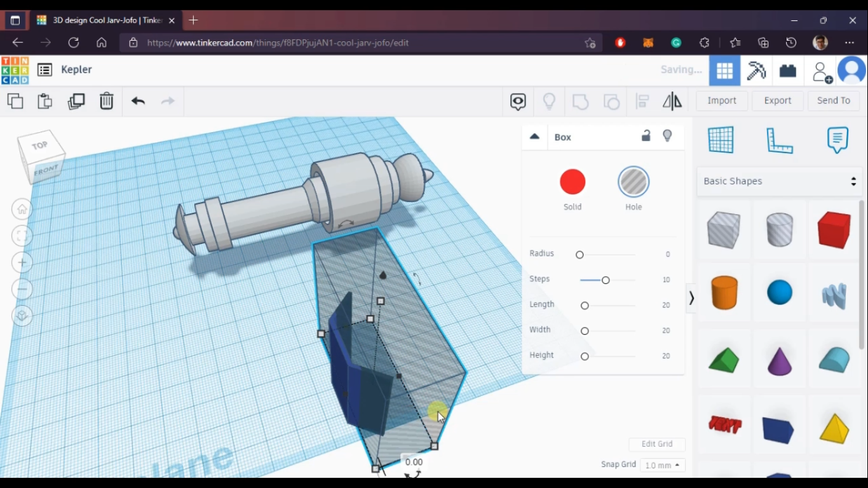Click the Align tool icon
Image resolution: width=868 pixels, height=488 pixels.
[642, 101]
